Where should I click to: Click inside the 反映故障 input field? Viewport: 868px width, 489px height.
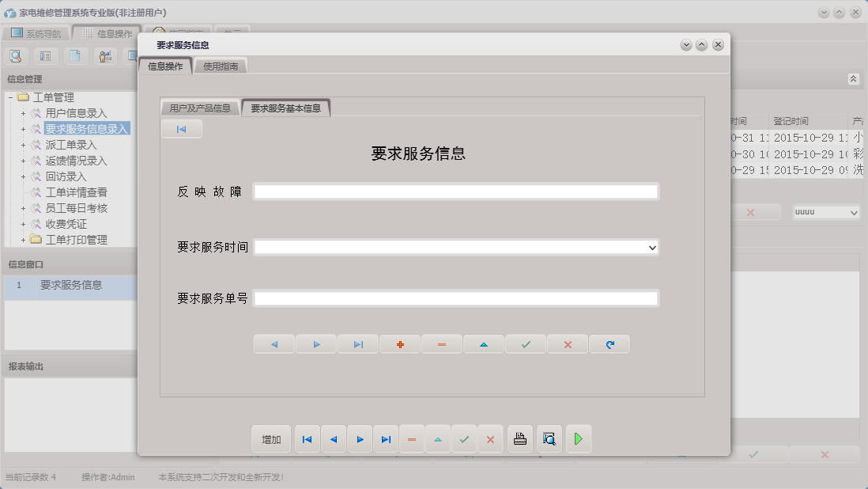pyautogui.click(x=455, y=191)
